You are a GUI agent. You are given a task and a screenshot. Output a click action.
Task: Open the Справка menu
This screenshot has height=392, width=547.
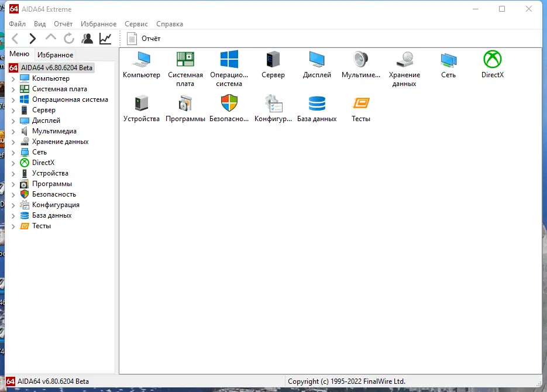[x=170, y=24]
